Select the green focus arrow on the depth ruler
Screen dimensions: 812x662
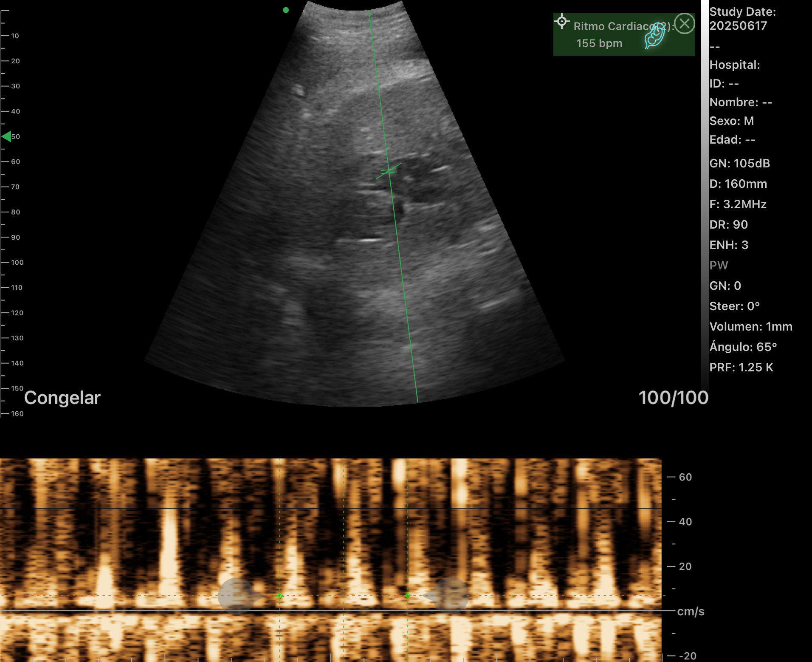[x=6, y=136]
